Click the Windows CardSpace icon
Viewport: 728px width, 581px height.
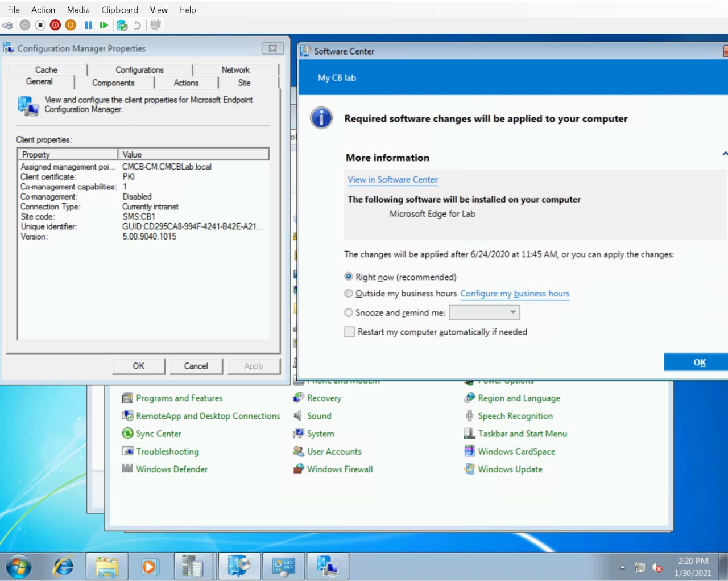point(469,451)
